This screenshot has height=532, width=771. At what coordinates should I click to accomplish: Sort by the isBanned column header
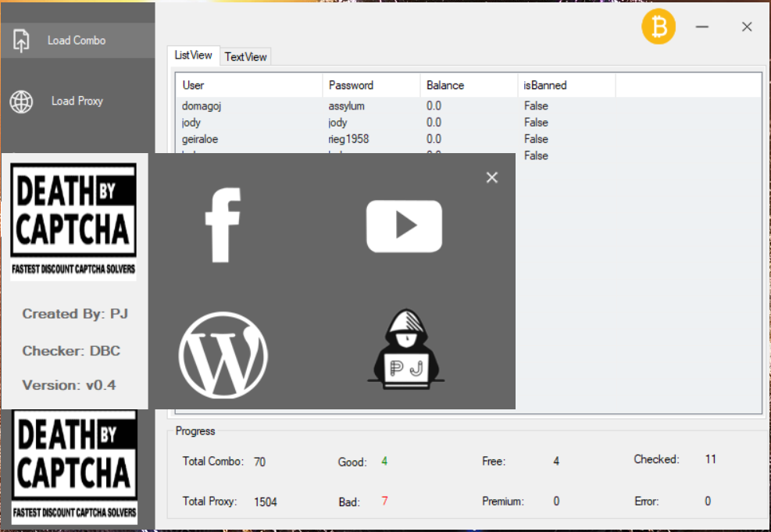pyautogui.click(x=566, y=85)
